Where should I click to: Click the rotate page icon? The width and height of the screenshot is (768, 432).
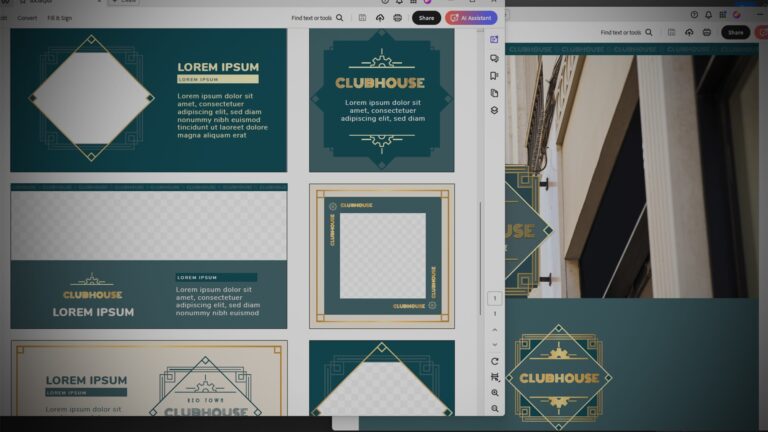494,361
